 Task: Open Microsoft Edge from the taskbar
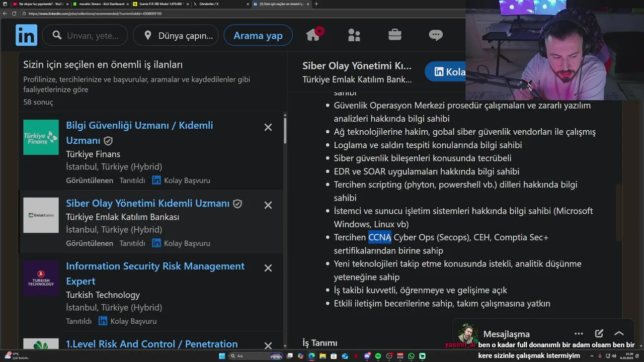312,356
